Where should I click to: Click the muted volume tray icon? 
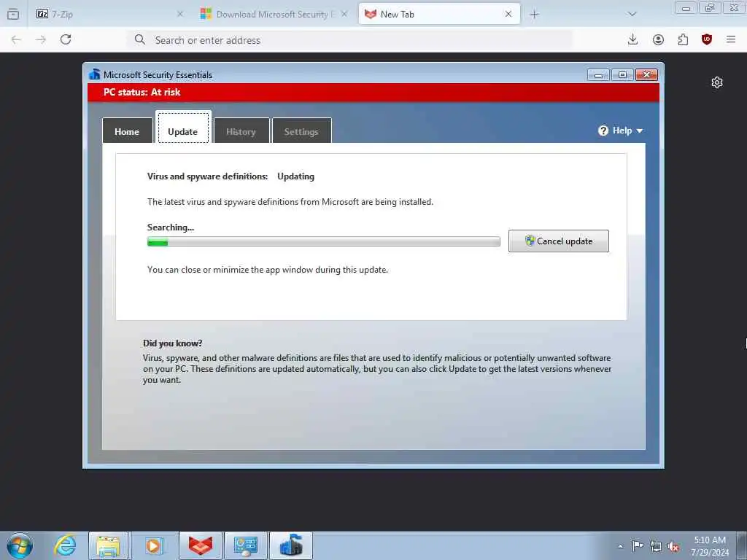(673, 547)
